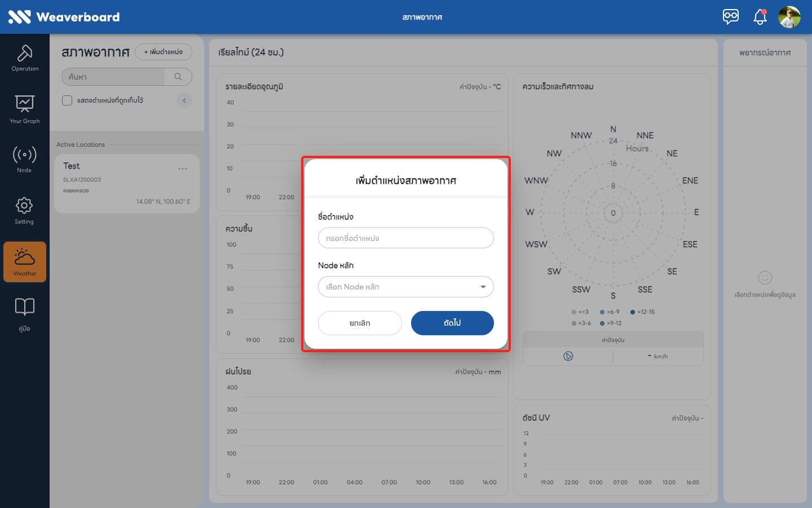Open the เลือก Node หลัก dropdown
The image size is (812, 508).
(406, 287)
